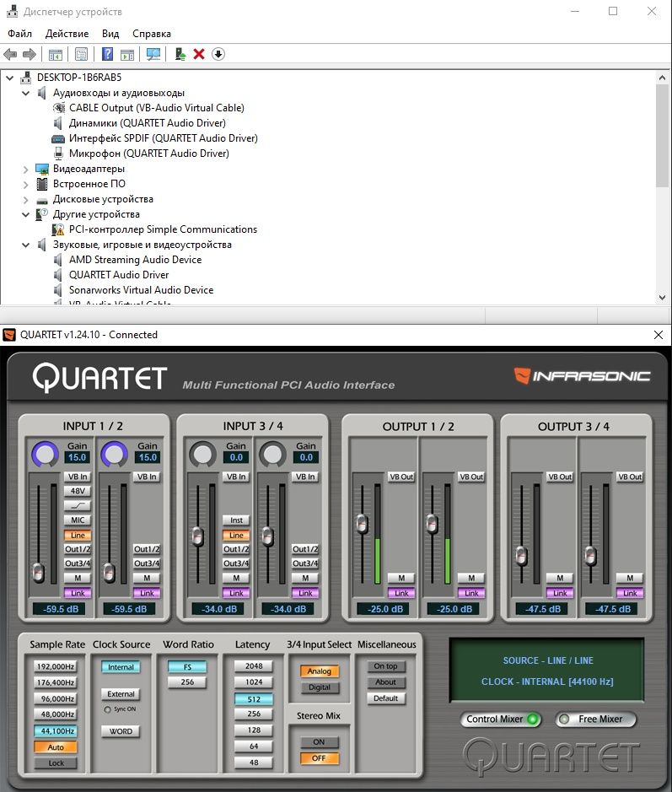Click the blue Help question mark icon
Screen dimensions: 672x792
[x=108, y=54]
